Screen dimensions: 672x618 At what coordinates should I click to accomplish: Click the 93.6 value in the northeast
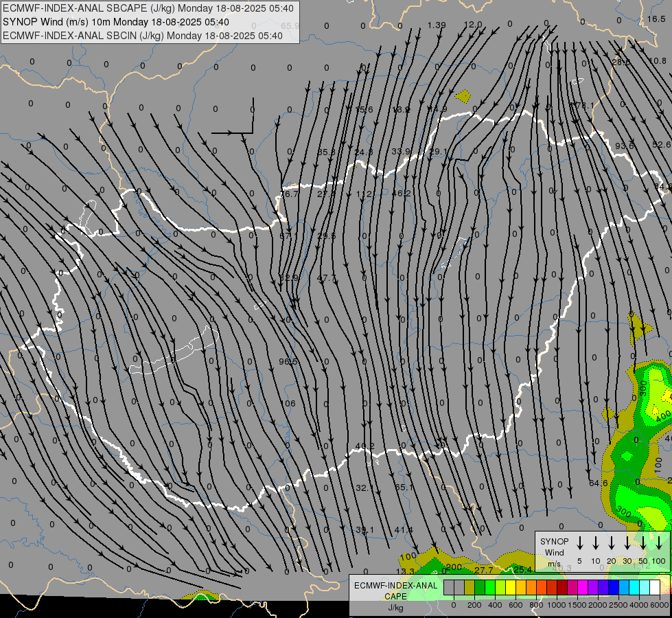(x=625, y=146)
